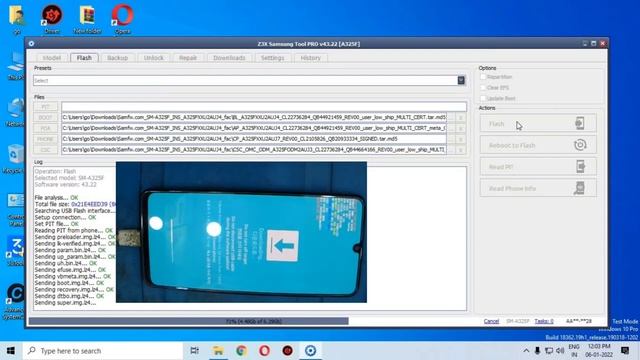Open the Backup tab

click(118, 58)
